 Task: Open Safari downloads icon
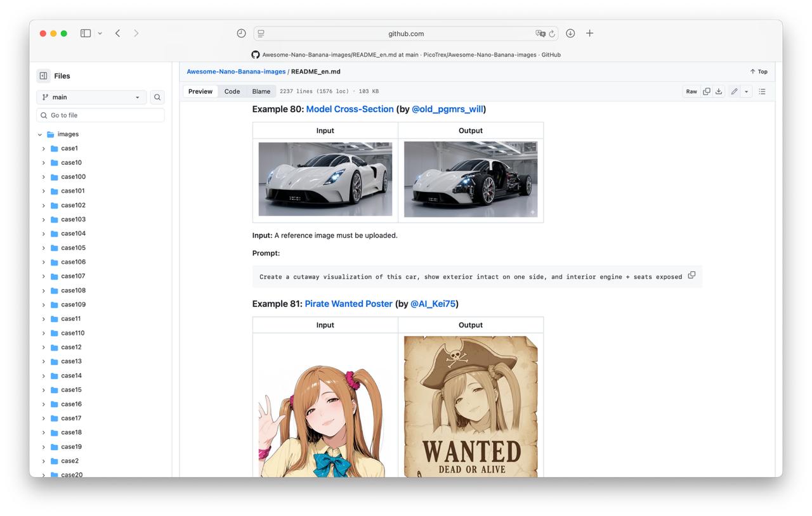click(570, 34)
